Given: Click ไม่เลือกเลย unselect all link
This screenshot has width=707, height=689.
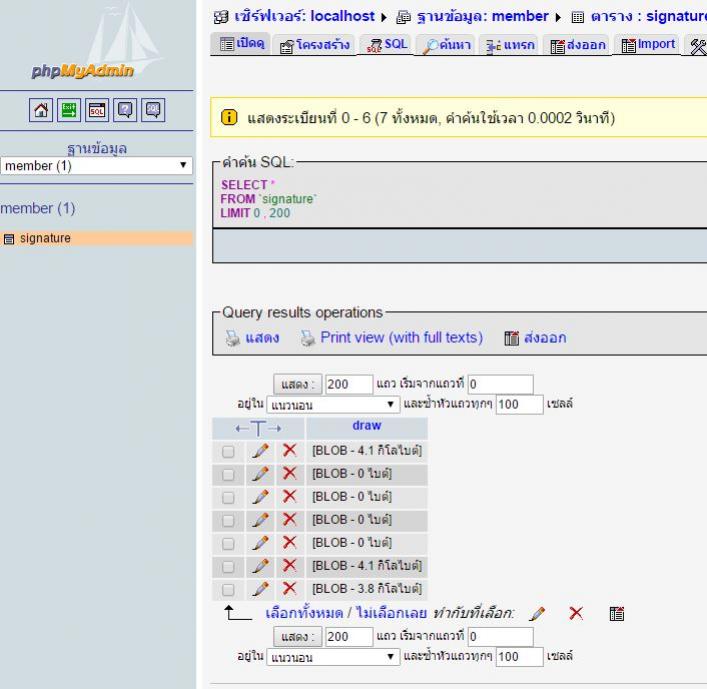Looking at the screenshot, I should (391, 613).
